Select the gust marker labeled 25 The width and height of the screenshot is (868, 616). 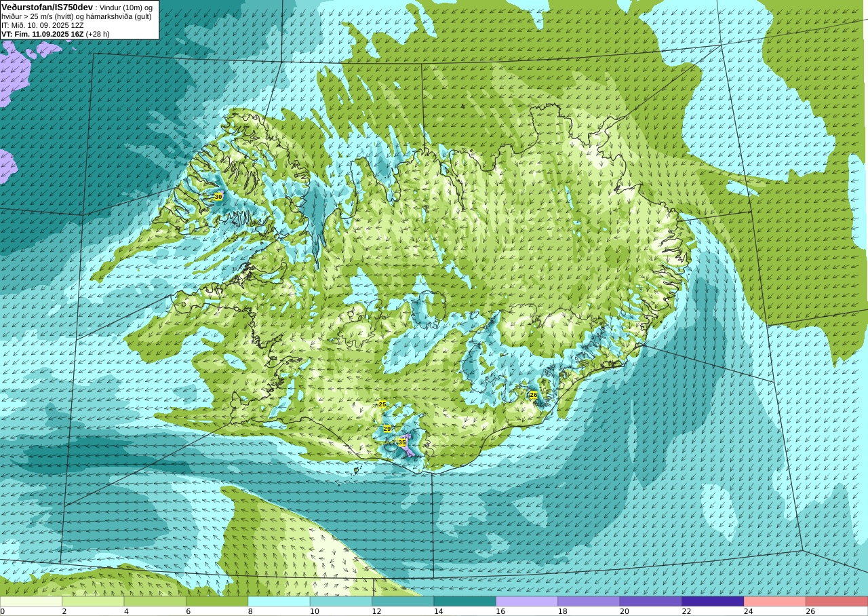(382, 404)
